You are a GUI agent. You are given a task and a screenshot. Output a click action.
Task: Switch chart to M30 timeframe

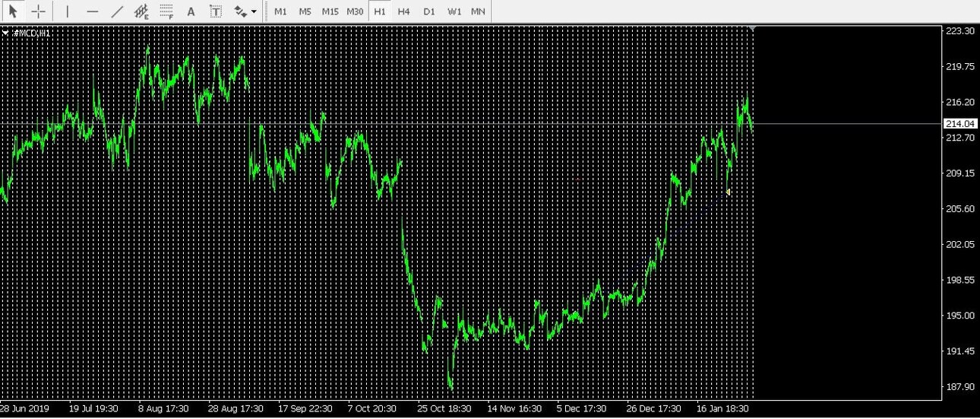(355, 11)
